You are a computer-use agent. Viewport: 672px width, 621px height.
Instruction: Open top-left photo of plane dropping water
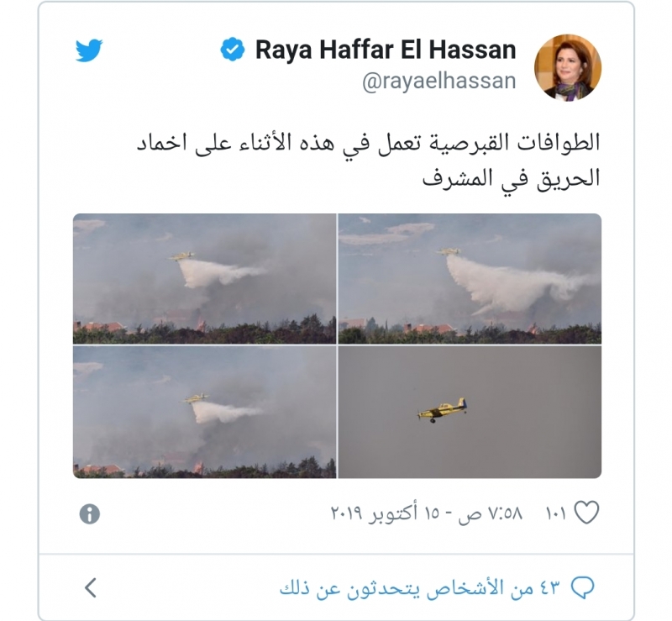pos(204,279)
